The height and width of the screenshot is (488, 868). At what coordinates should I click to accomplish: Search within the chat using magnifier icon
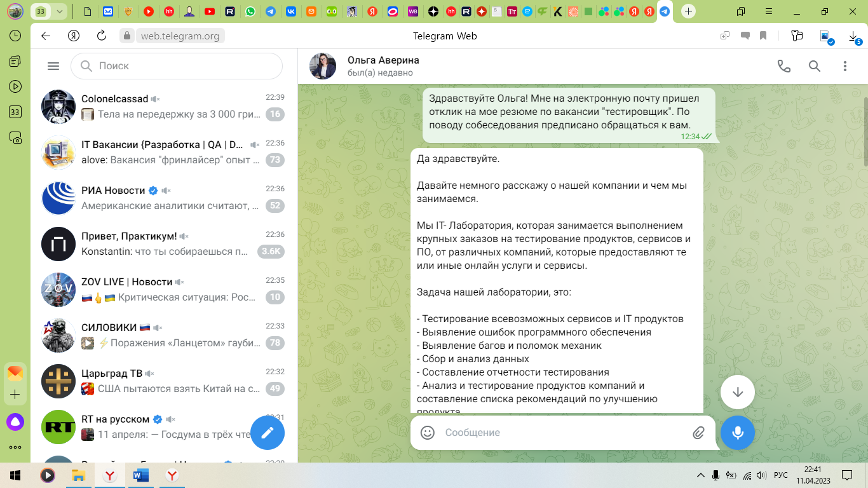[x=815, y=65]
